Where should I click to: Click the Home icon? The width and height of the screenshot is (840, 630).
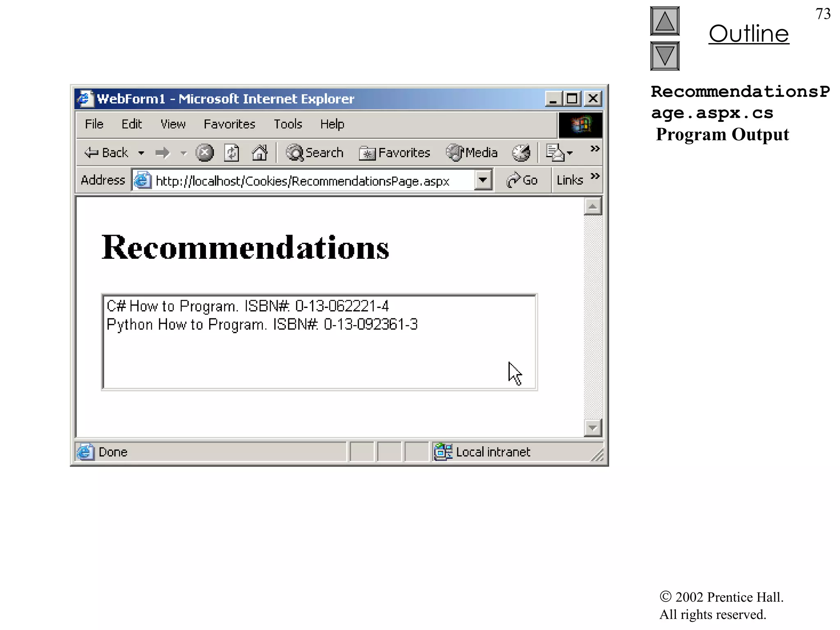pyautogui.click(x=259, y=153)
